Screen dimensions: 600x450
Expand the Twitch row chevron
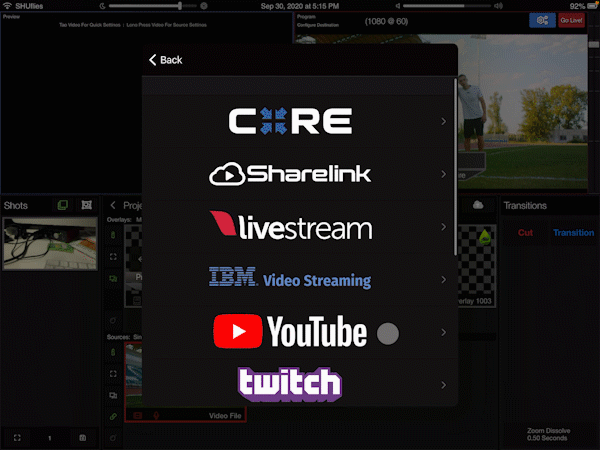point(443,385)
